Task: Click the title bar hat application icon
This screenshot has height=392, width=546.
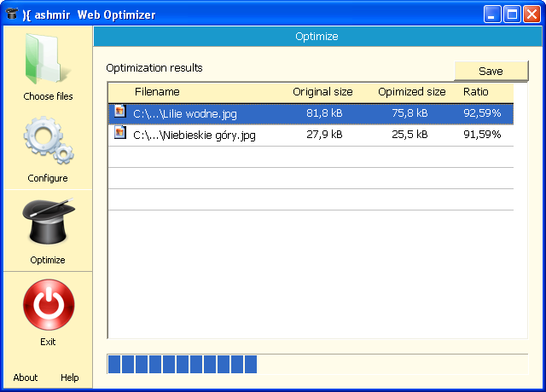Action: coord(11,14)
